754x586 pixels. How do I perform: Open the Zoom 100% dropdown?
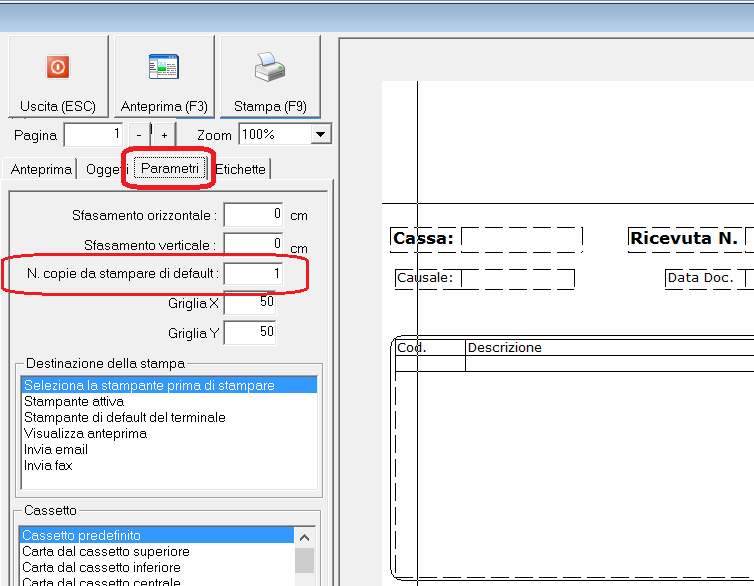(x=285, y=135)
